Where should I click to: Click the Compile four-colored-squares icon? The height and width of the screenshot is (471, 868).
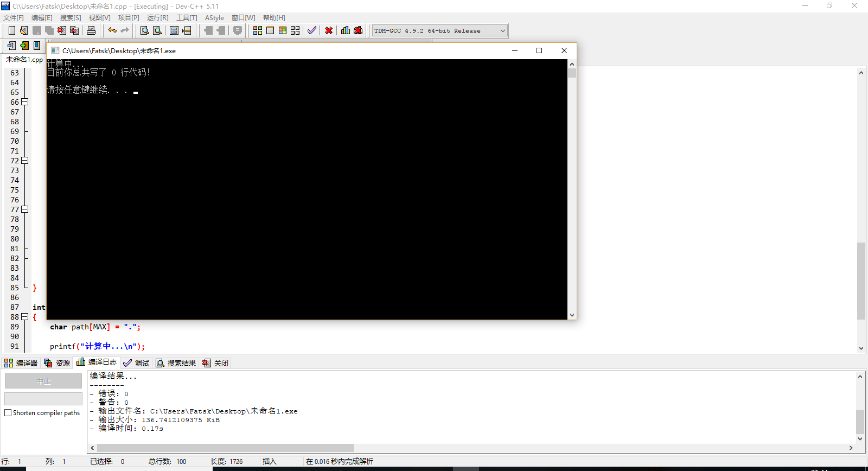click(x=258, y=30)
